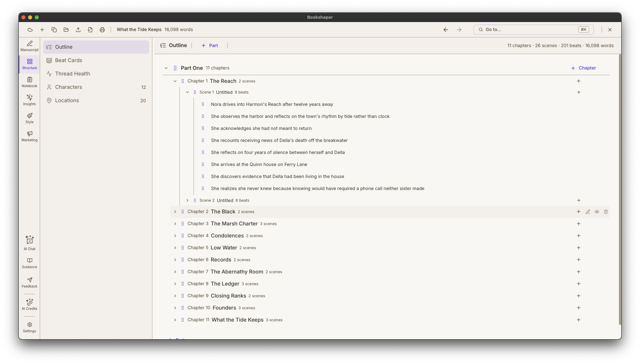Collapse Scene 1 Untitled

pyautogui.click(x=187, y=92)
